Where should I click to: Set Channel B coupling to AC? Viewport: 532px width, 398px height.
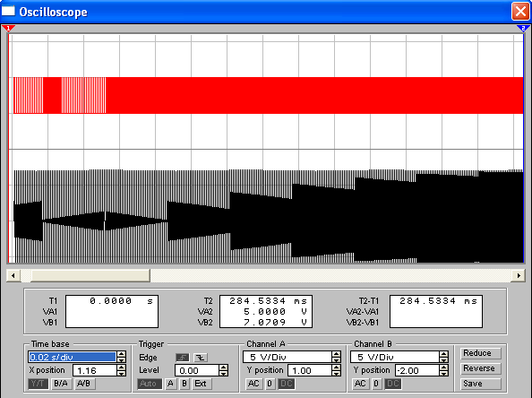click(x=360, y=384)
